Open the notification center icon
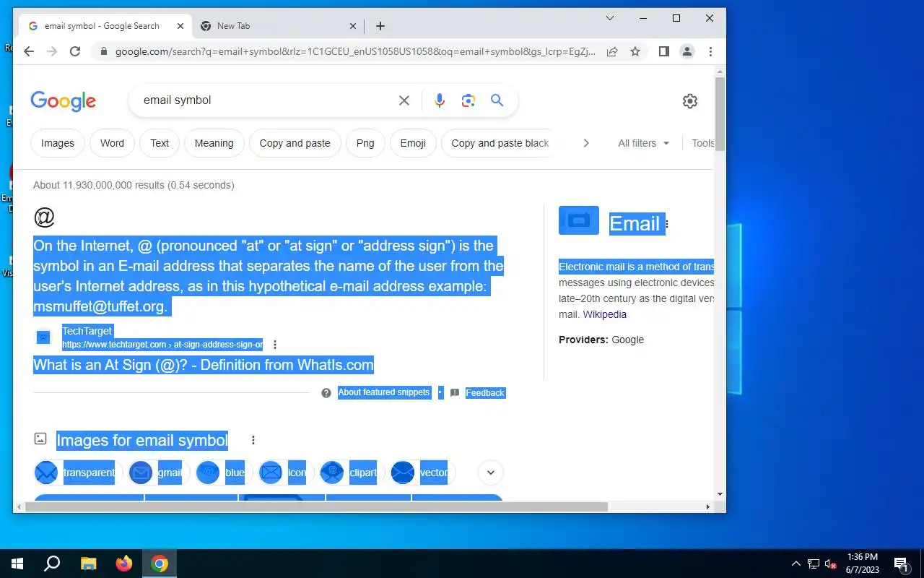This screenshot has height=578, width=924. coord(901,564)
